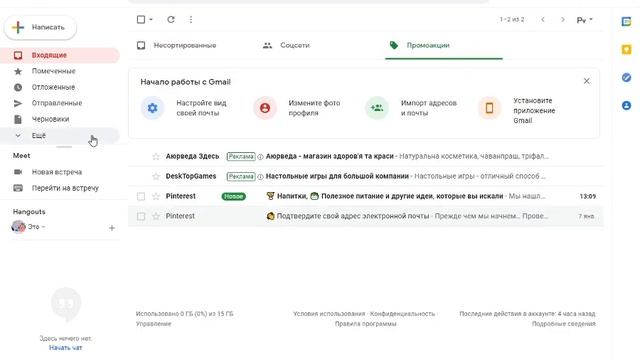Open the three-dot more options menu
Screen dimensions: 640x360
pos(191,20)
